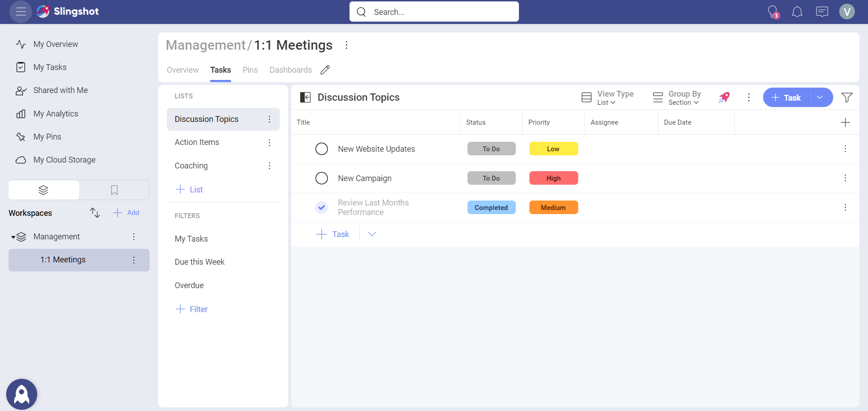Open the chat messages icon
Viewport: 868px width, 411px height.
[x=822, y=12]
